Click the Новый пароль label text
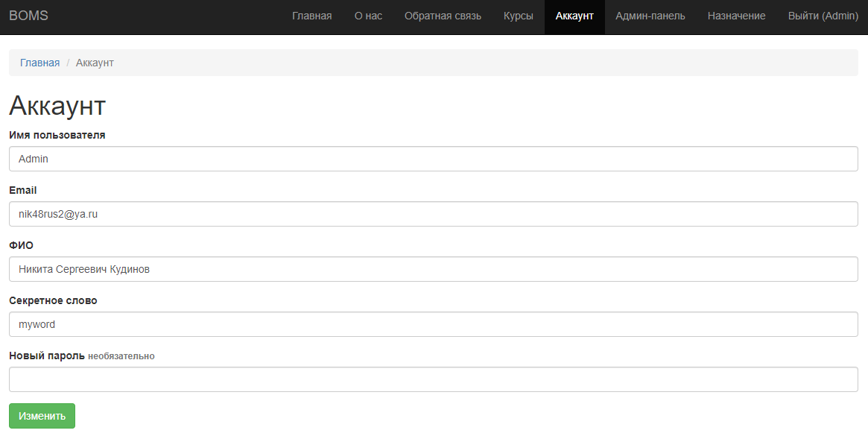Viewport: 868px width, 439px height. (x=47, y=356)
